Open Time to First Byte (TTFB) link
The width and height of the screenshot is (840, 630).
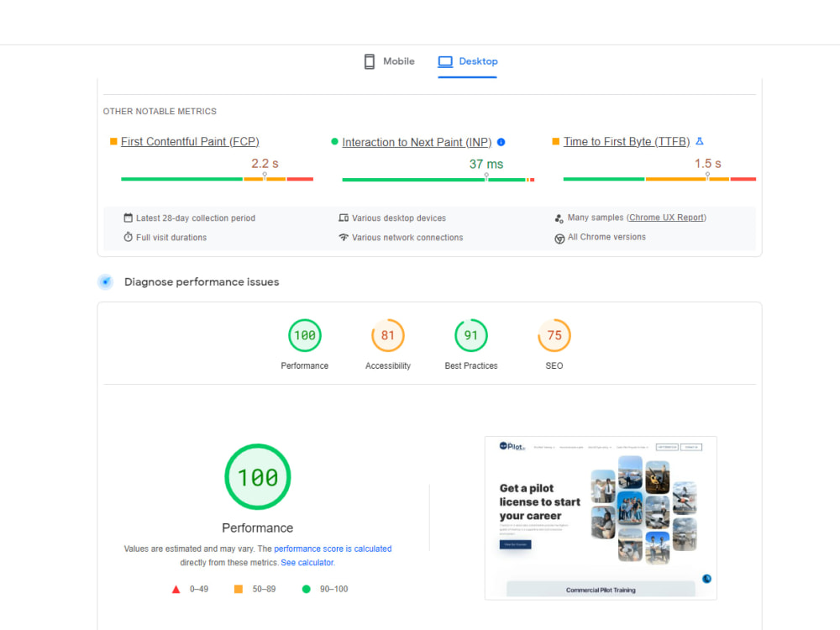[627, 141]
